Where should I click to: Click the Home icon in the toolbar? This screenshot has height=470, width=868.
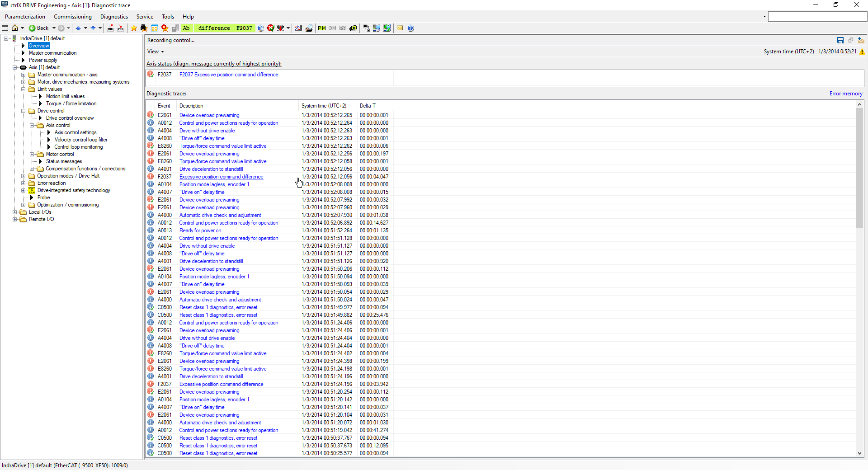pyautogui.click(x=15, y=28)
